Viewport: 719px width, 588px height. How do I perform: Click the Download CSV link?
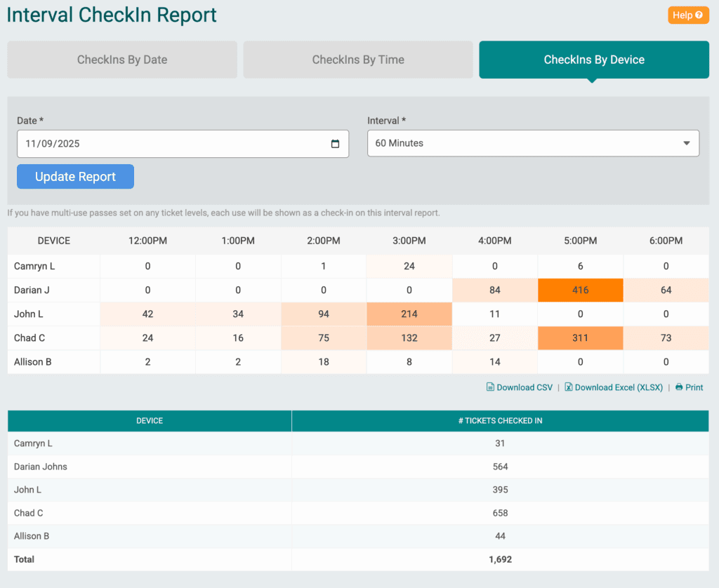523,387
